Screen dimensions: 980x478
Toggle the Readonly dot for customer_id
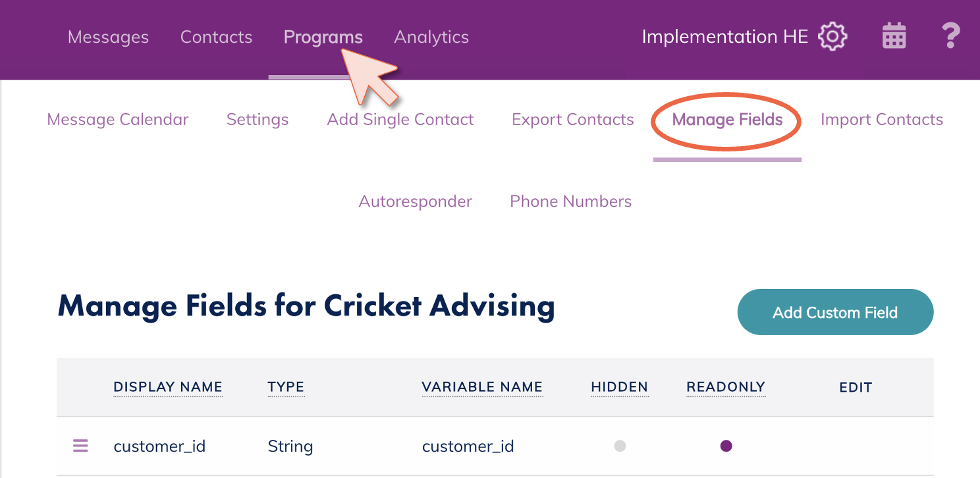726,446
